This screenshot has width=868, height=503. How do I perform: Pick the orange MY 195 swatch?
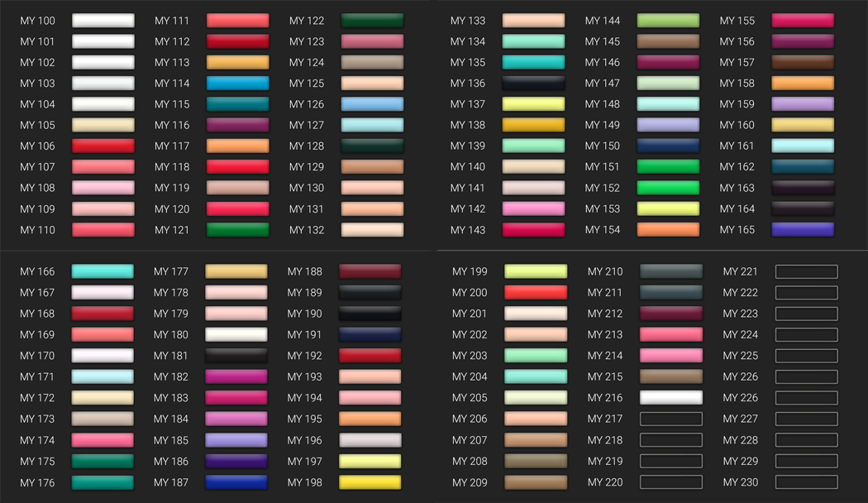click(370, 419)
